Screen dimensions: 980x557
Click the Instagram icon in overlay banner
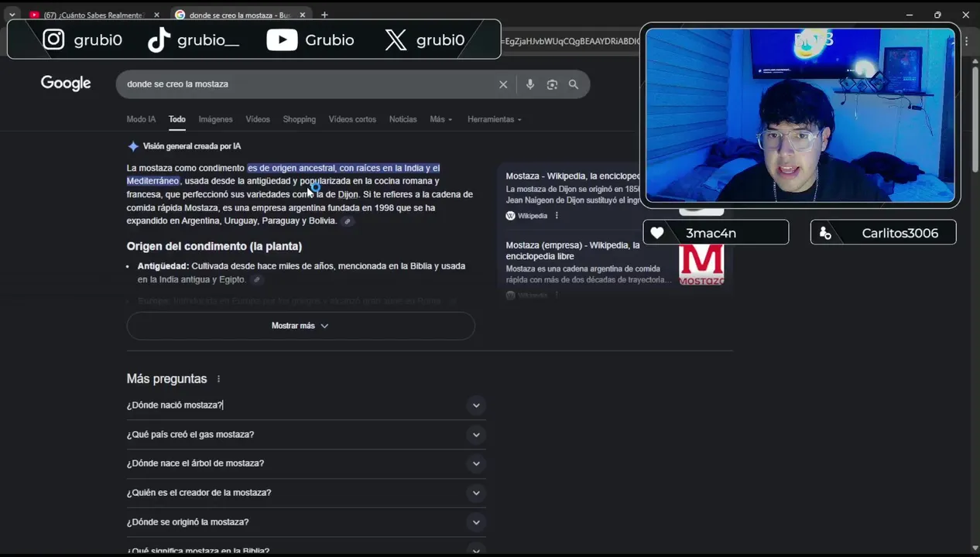(x=53, y=39)
